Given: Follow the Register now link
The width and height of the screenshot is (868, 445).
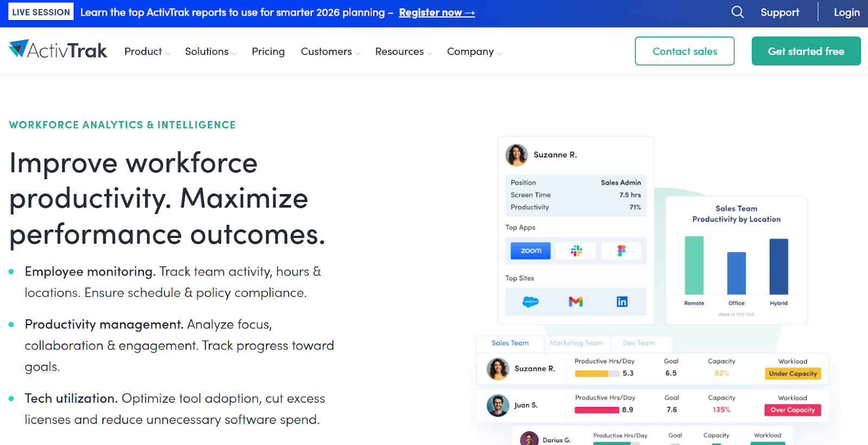Looking at the screenshot, I should (437, 12).
